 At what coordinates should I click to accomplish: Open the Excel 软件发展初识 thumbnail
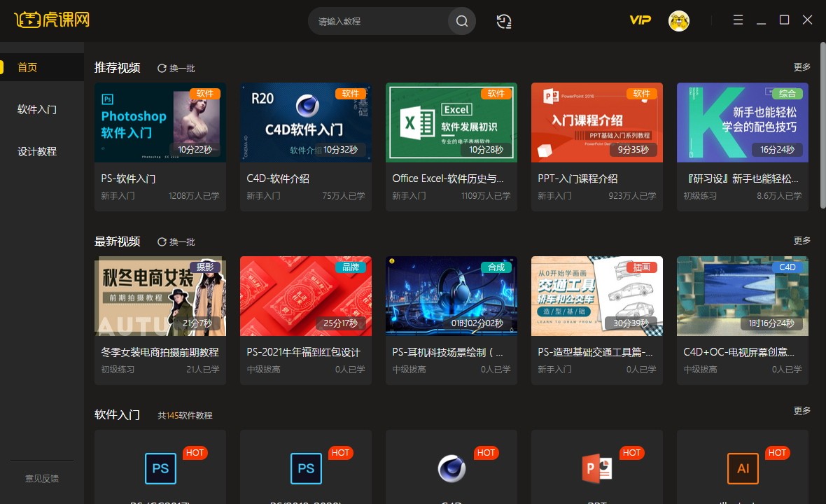(x=451, y=122)
